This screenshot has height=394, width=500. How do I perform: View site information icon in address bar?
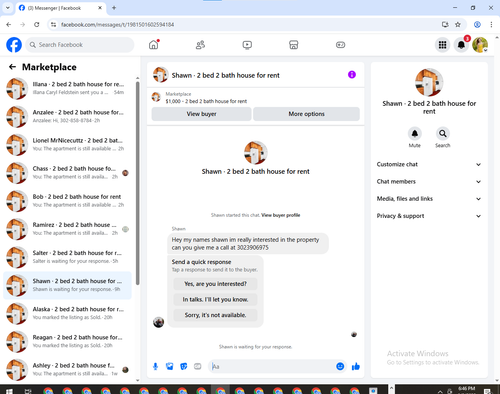click(54, 24)
